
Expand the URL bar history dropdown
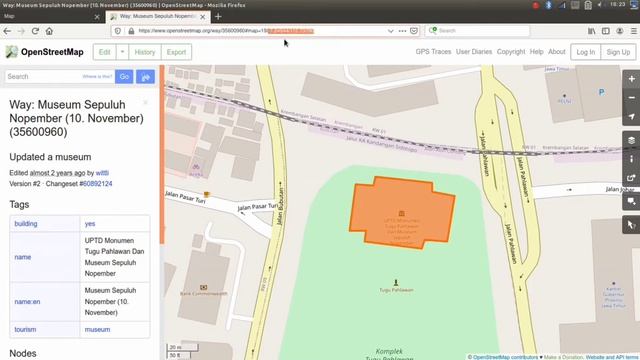click(x=390, y=31)
